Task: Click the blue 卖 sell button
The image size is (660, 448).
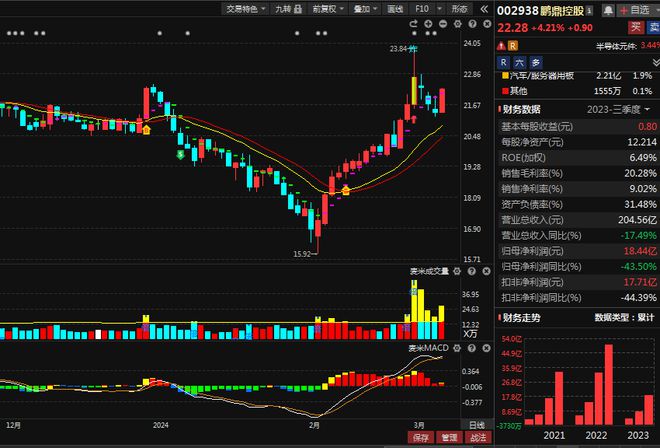Action: (x=654, y=27)
